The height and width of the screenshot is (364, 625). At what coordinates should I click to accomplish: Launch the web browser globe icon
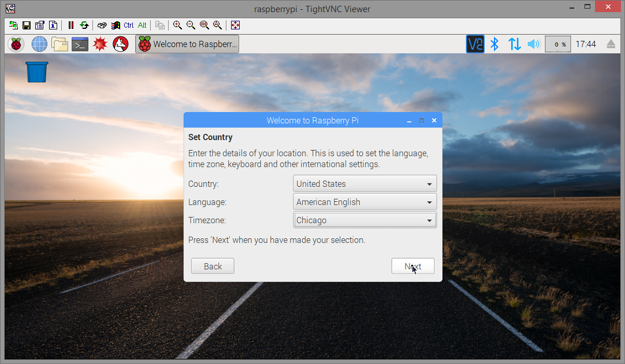39,44
